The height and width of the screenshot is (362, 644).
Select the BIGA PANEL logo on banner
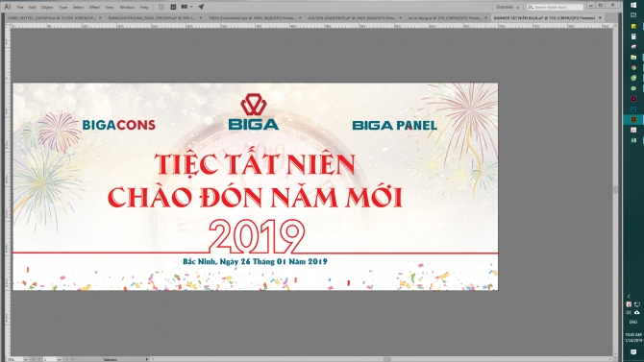(395, 125)
